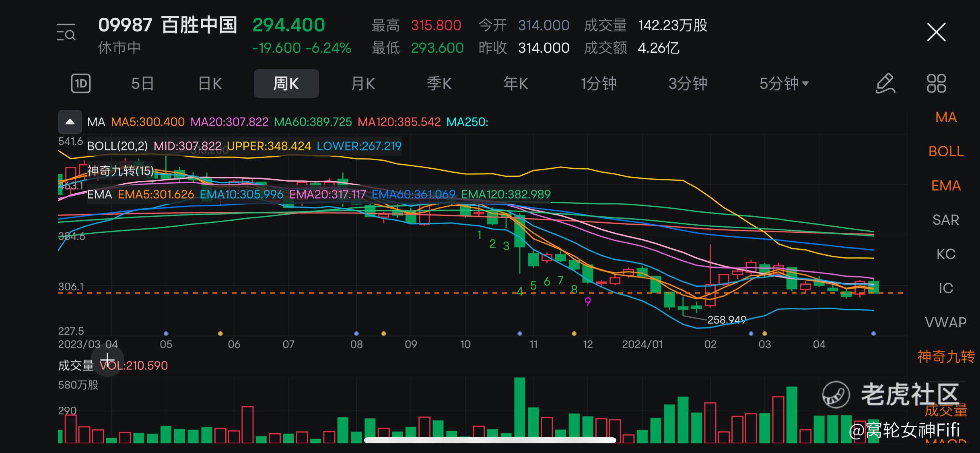Click the 成交额 4.26亿 stat

632,48
